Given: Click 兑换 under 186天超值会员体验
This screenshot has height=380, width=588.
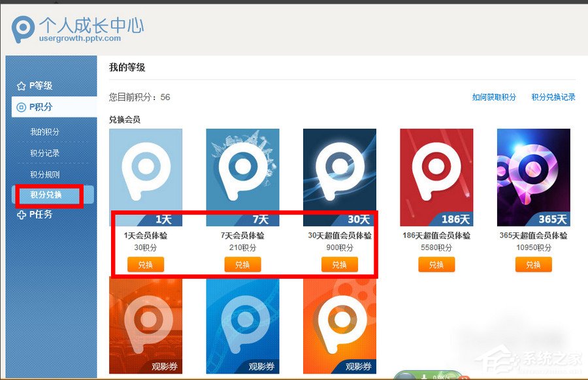Looking at the screenshot, I should tap(436, 264).
